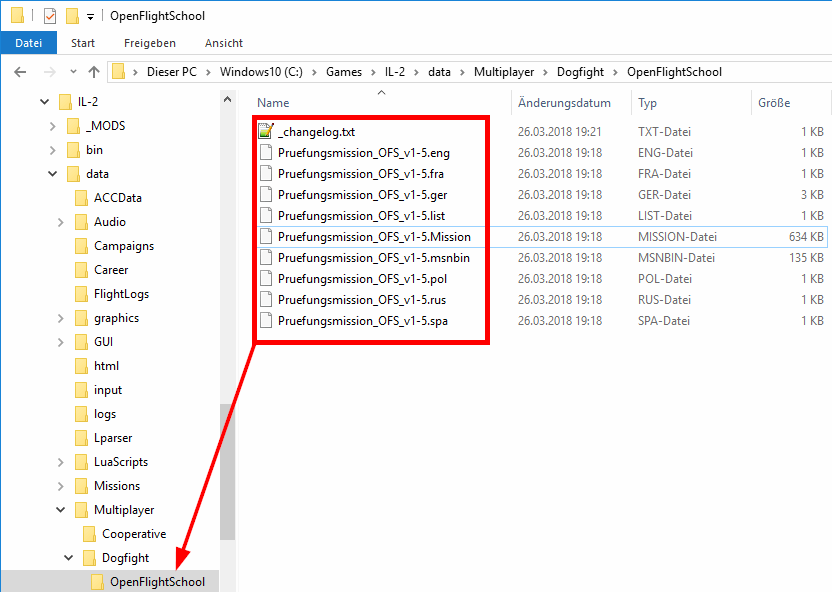Click the back navigation arrow
Screen dimensions: 832x592
point(21,72)
